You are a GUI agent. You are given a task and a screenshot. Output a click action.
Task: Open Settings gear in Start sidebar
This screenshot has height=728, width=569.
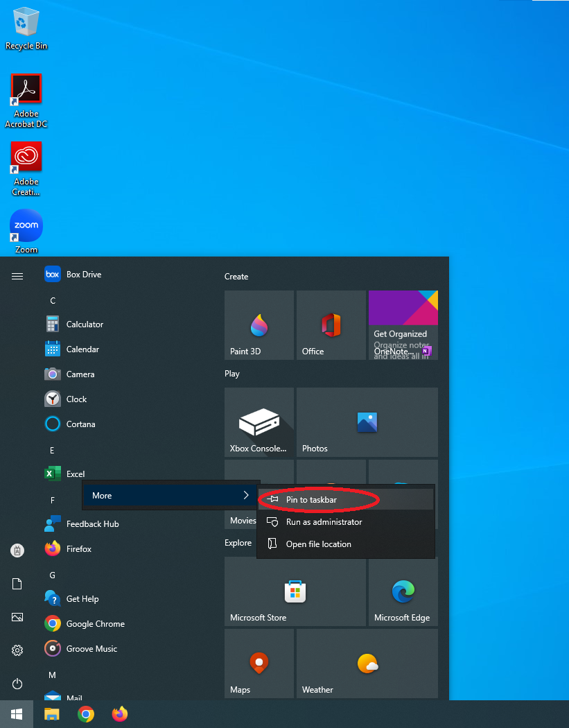pos(17,650)
